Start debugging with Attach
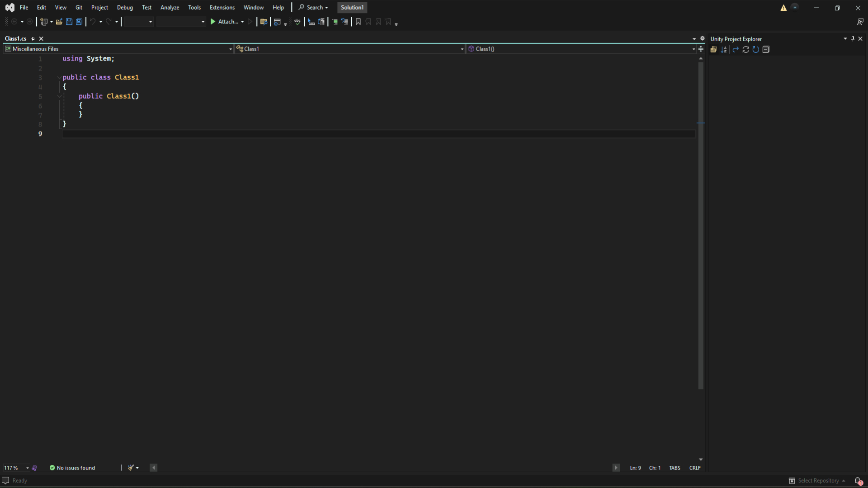The image size is (868, 488). 227,21
